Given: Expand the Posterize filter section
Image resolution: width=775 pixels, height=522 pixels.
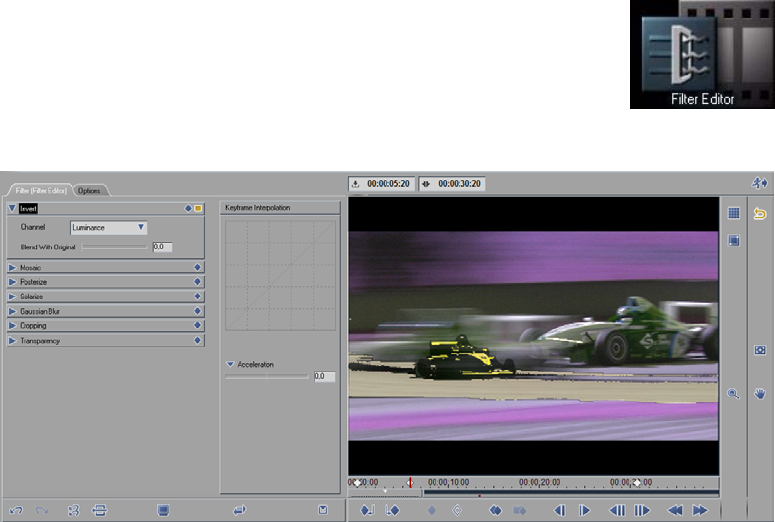Looking at the screenshot, I should tap(12, 282).
